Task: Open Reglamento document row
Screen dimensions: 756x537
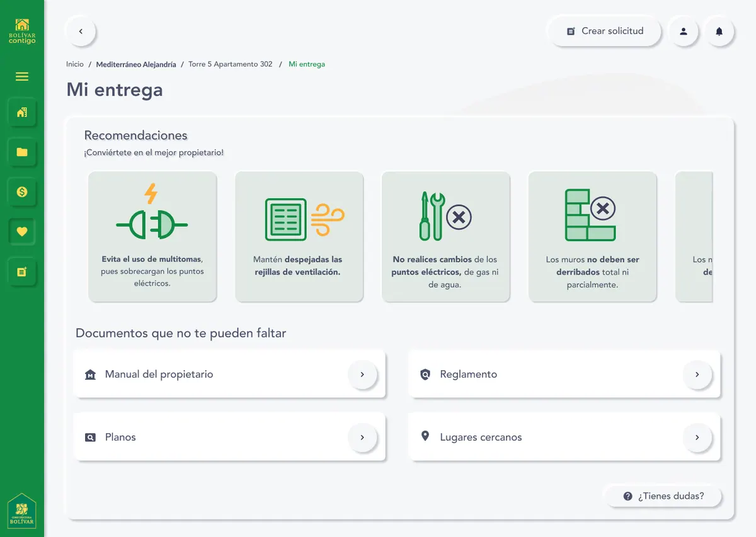Action: tap(564, 374)
